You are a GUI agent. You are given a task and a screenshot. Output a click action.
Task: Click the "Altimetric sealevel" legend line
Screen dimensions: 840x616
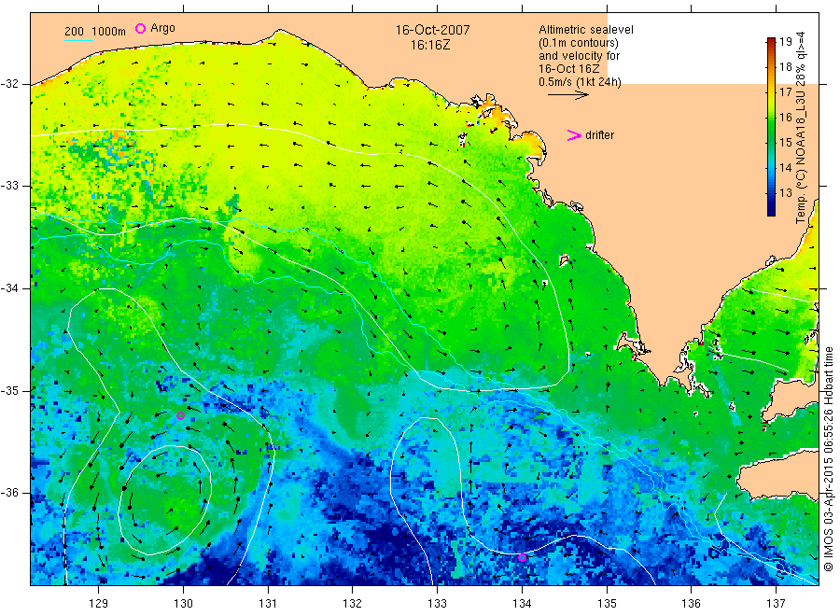tap(586, 30)
